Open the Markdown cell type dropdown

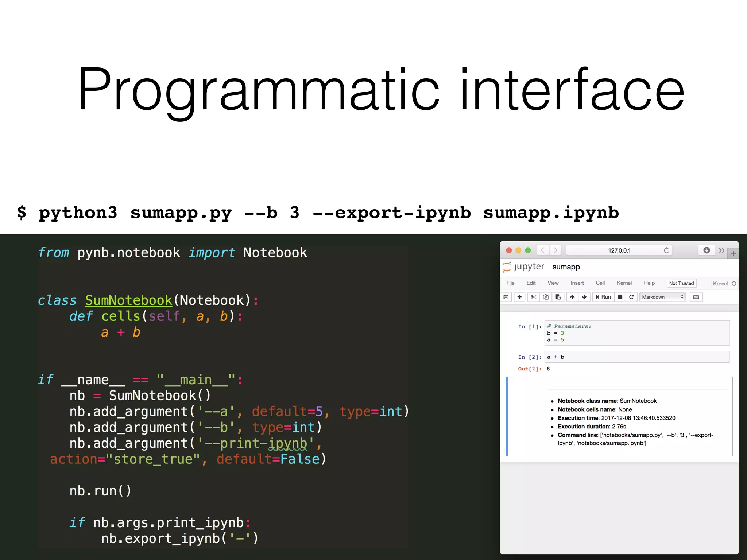coord(663,297)
